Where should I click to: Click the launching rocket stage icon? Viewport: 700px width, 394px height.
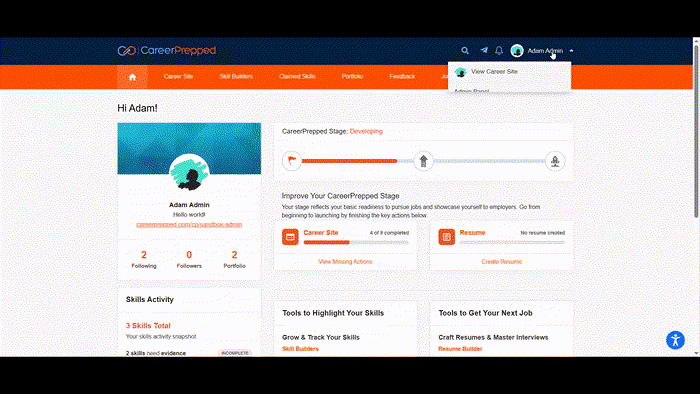(555, 161)
